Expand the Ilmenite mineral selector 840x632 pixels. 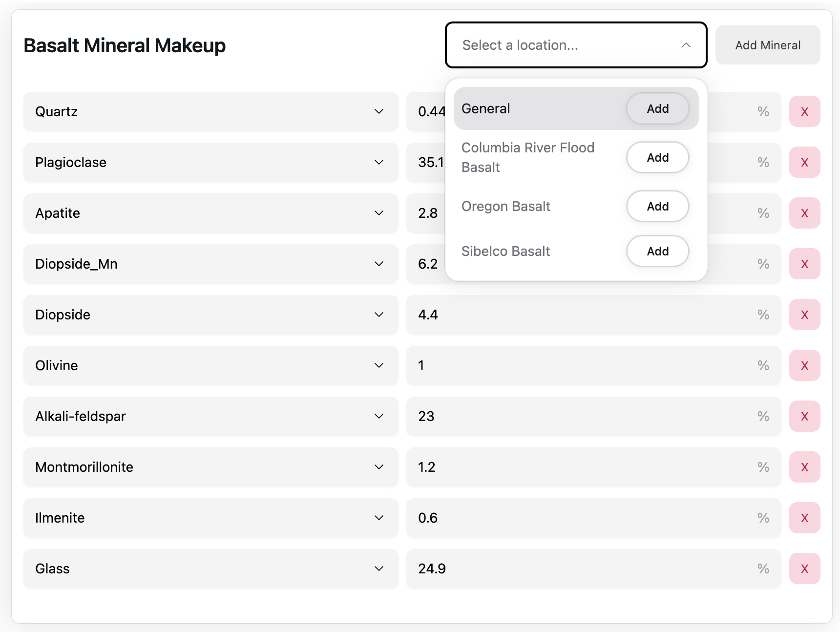[x=210, y=518]
